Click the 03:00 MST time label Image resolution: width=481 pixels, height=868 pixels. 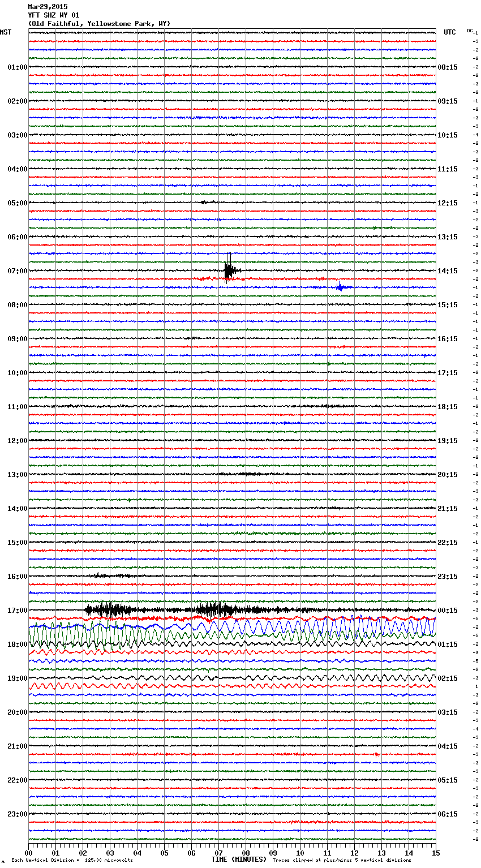click(x=18, y=135)
